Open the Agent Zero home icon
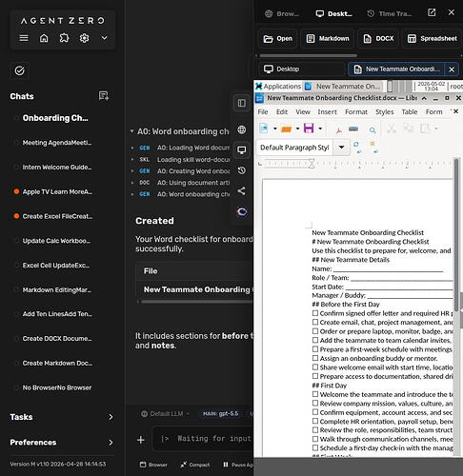463x476 pixels. 44,38
